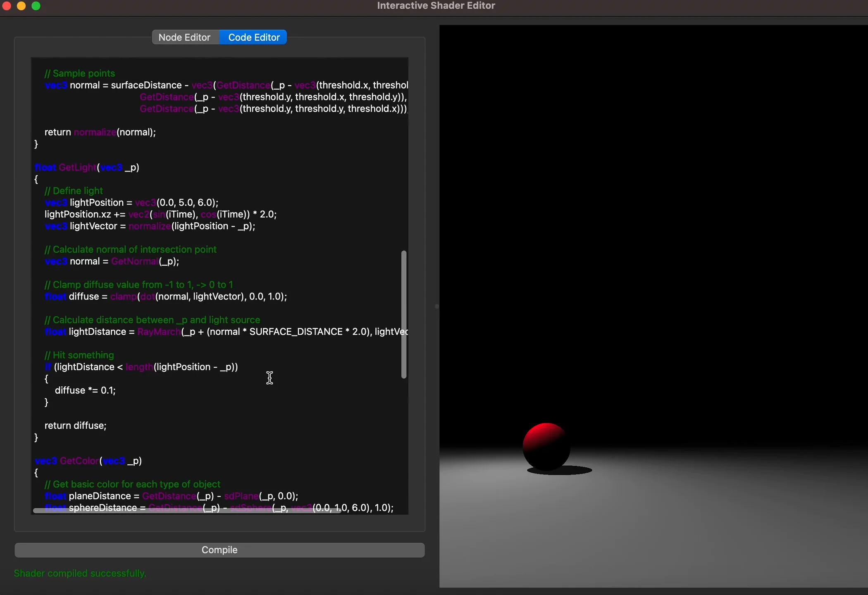The image size is (868, 595).
Task: Switch to the Code Editor tab
Action: tap(253, 37)
